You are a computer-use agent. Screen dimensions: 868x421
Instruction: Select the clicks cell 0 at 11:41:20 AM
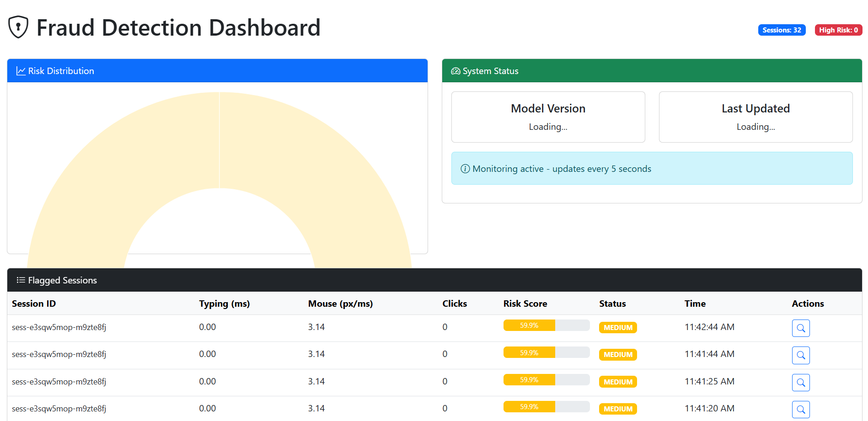tap(445, 408)
